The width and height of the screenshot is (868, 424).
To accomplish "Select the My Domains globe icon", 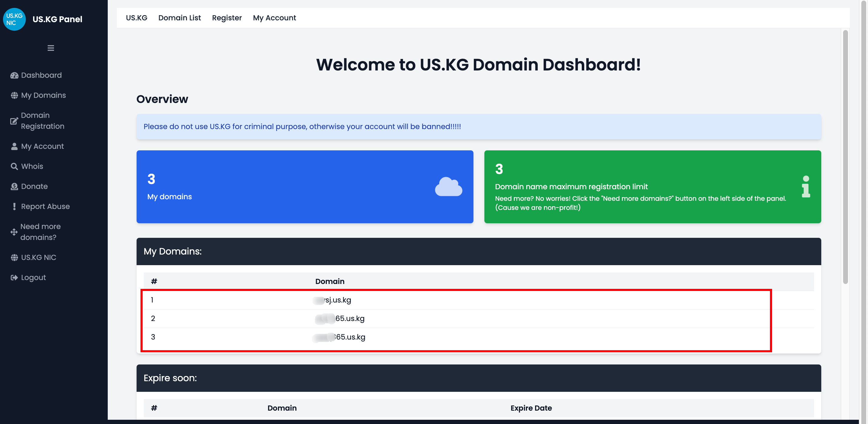I will pos(14,95).
